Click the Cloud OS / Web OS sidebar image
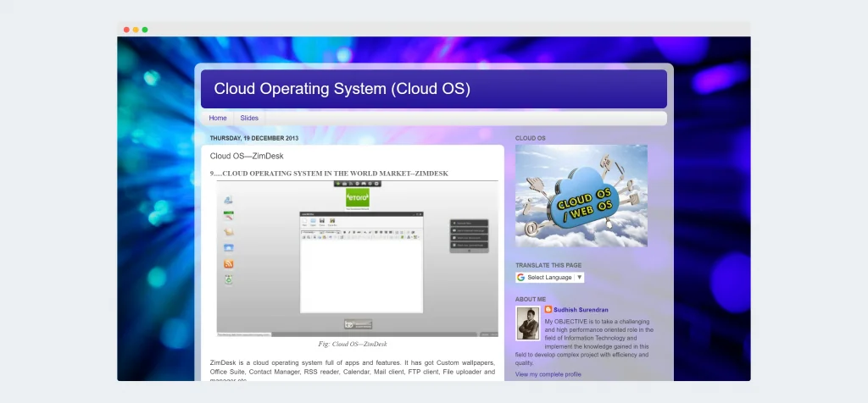Viewport: 868px width, 403px height. (x=581, y=196)
